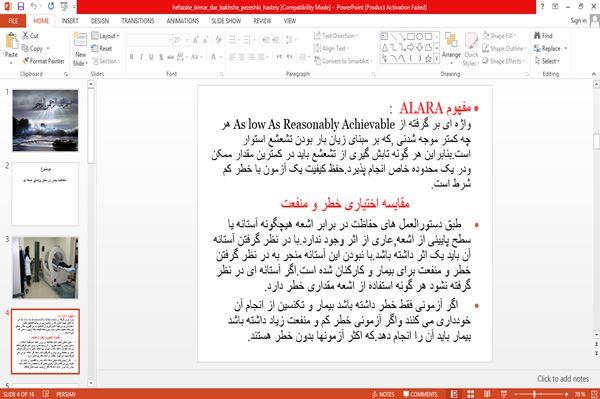This screenshot has height=399, width=600.
Task: Cut the selection with the scissors icon
Action: [30, 36]
